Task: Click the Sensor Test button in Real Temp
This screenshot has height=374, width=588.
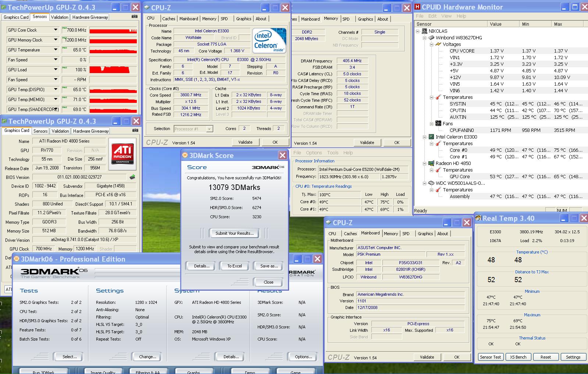Action: (x=490, y=357)
